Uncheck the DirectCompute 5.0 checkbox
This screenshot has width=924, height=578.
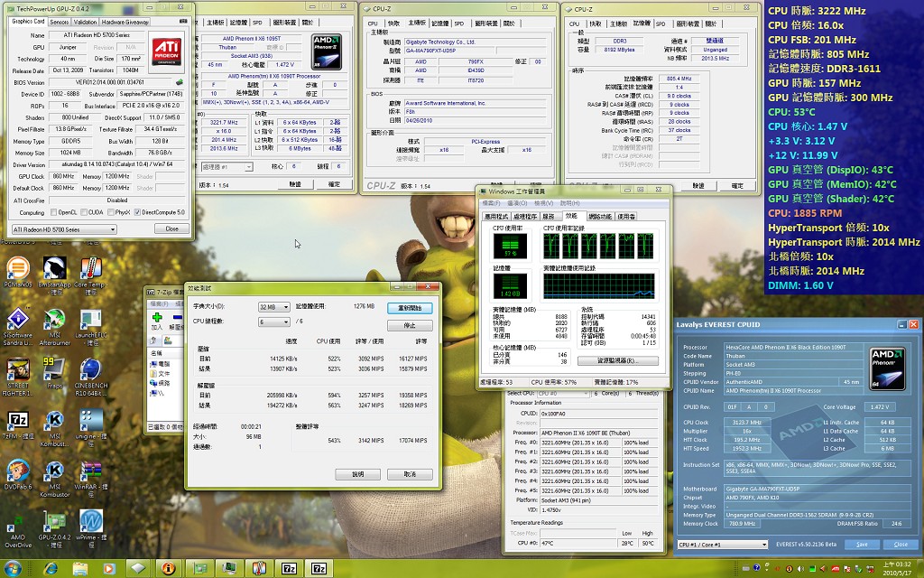click(137, 212)
